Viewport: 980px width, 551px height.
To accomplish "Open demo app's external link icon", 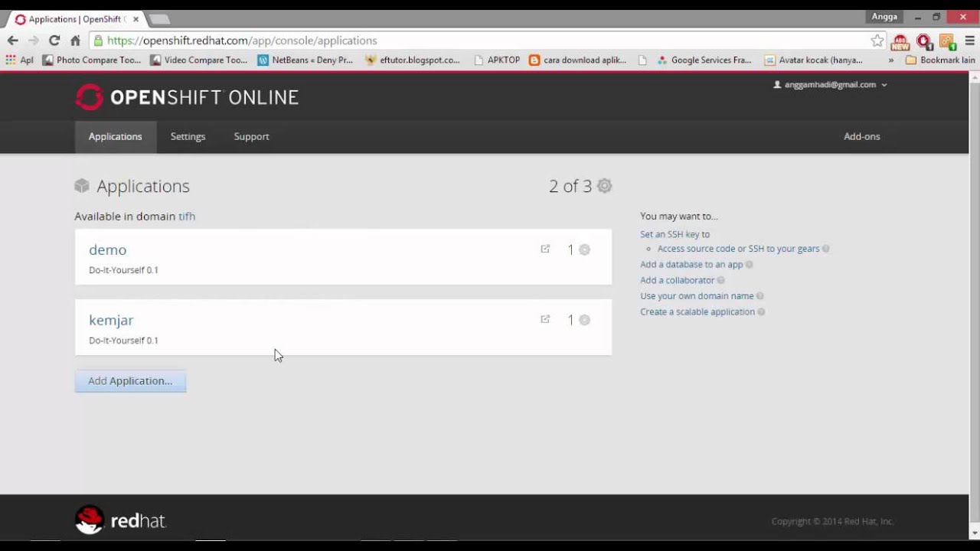I will (x=545, y=249).
